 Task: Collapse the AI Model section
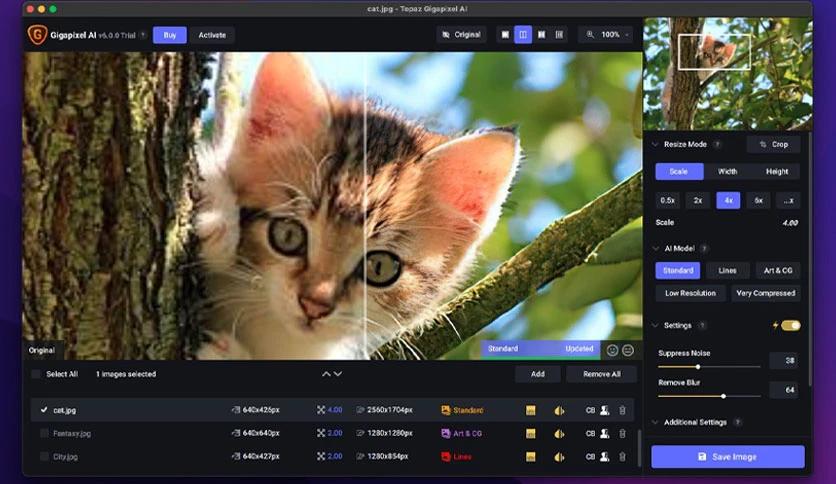click(655, 248)
